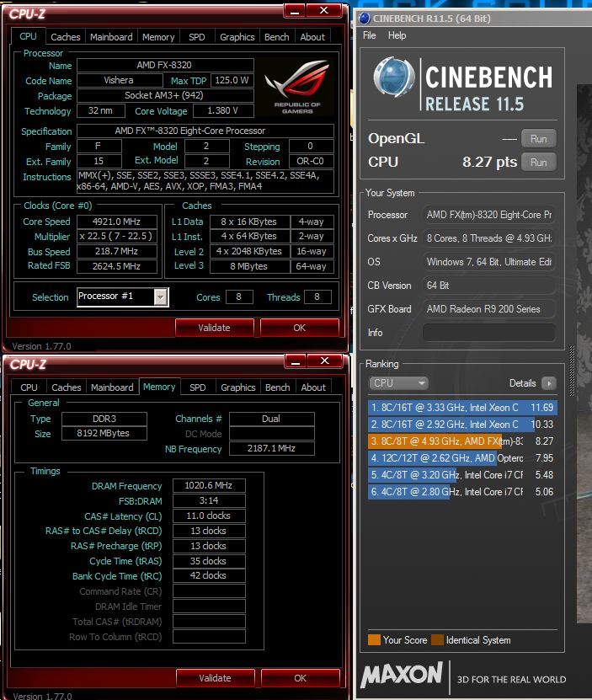The image size is (592, 700).
Task: Click the MAXON logo
Action: (401, 675)
